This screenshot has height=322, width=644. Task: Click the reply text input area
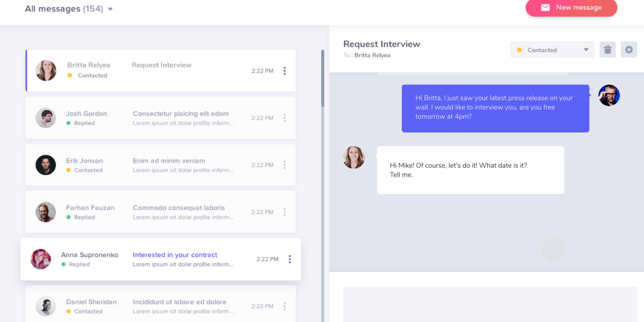point(490,304)
